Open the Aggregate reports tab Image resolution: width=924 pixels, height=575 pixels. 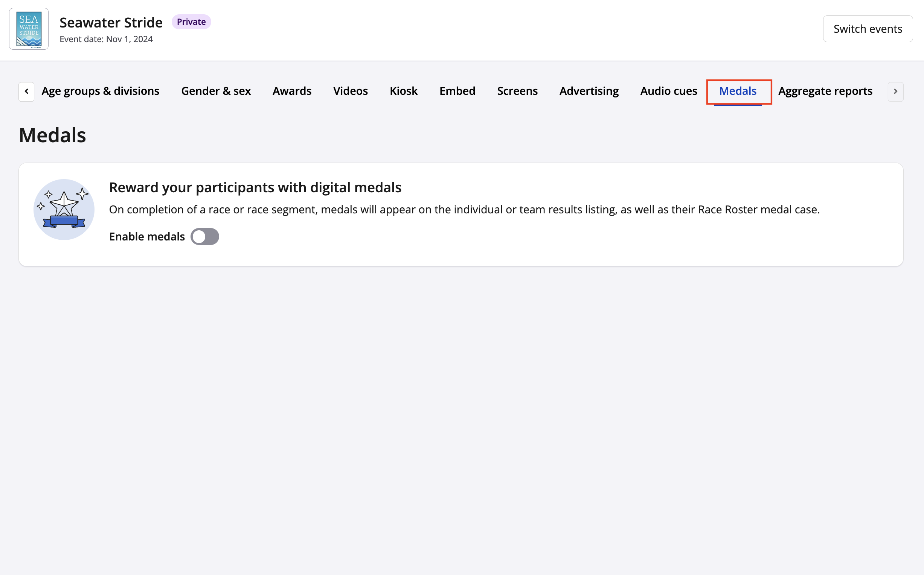coord(825,91)
